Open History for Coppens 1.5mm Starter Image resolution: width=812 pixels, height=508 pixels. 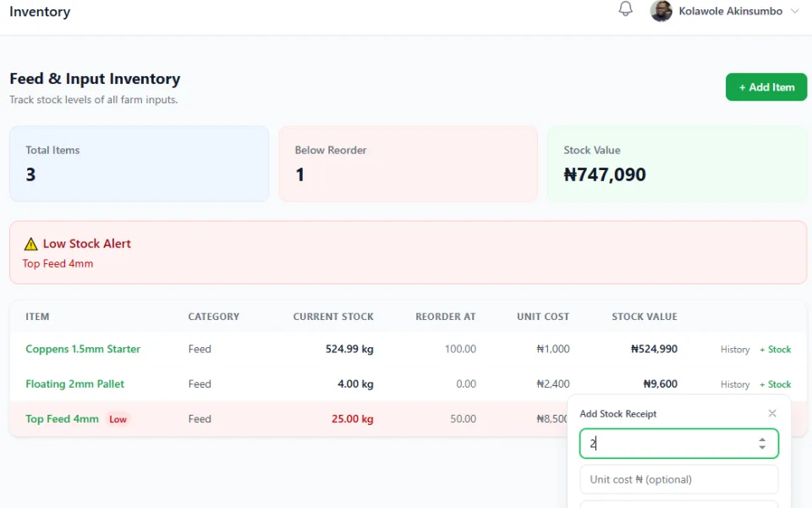pos(735,350)
